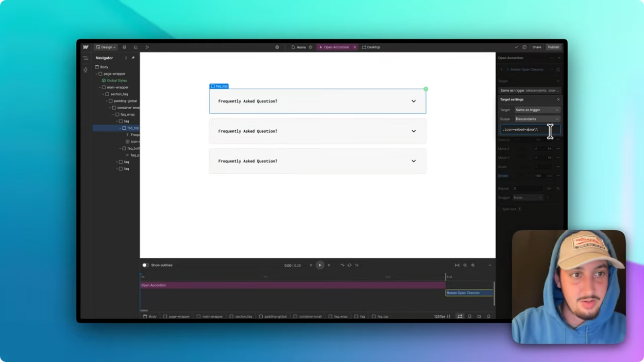
Task: Select the Rotate Open Chevron timeline action
Action: tap(469, 292)
